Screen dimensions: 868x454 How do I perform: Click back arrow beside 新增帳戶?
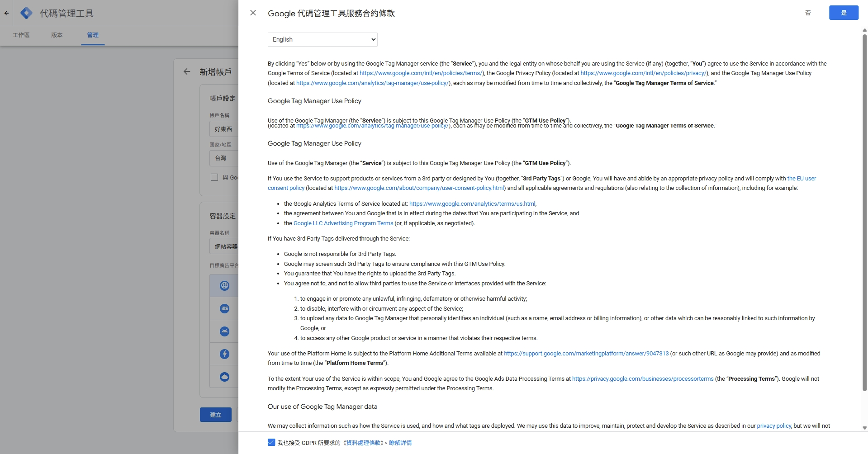click(x=187, y=71)
